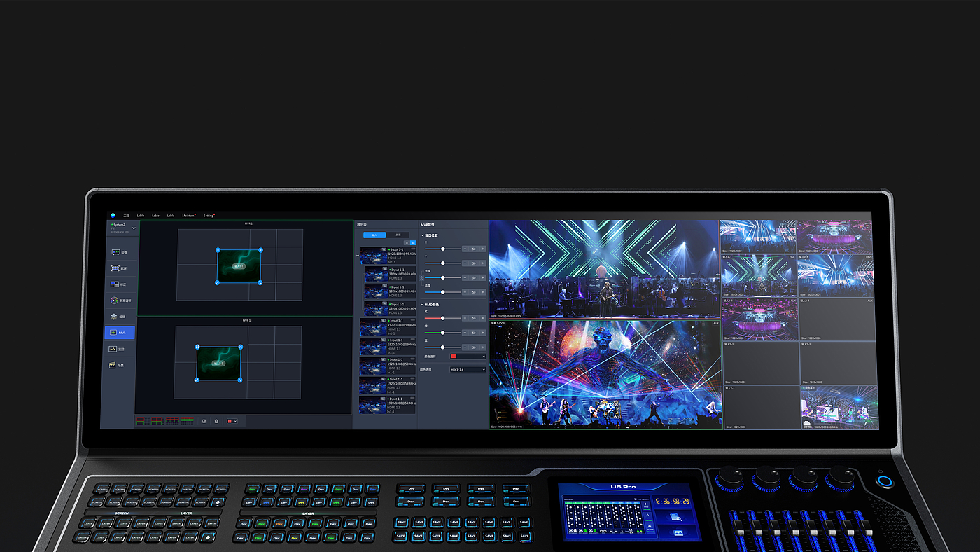Open the 颜色选择 red swatch dropdown

pyautogui.click(x=468, y=357)
